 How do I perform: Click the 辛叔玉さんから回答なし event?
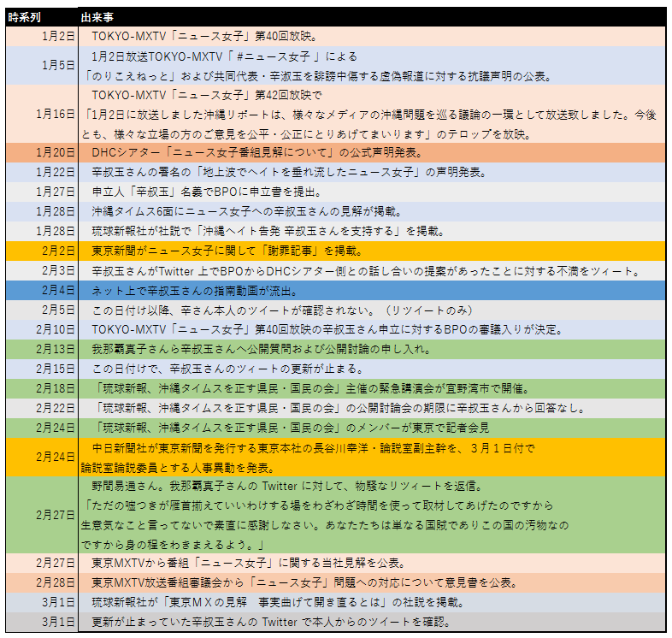372,408
